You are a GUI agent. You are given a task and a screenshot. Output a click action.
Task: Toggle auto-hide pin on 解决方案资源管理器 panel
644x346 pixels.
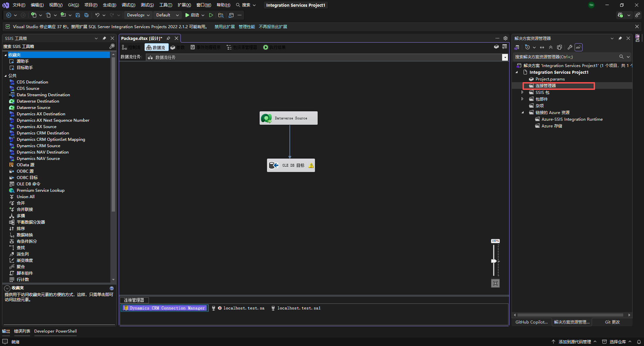620,38
